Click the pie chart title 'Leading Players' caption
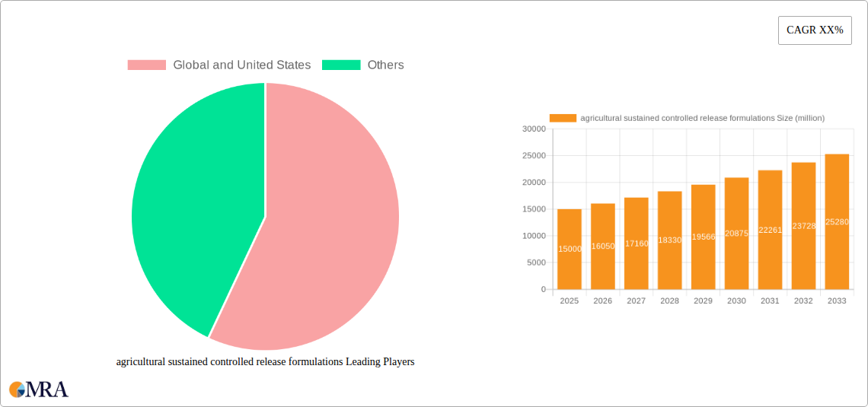The image size is (868, 407). tap(265, 362)
